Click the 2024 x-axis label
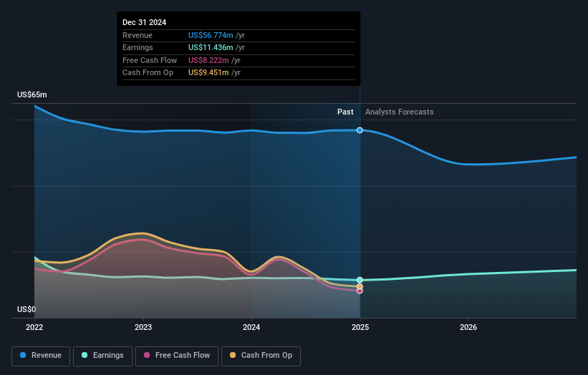Image resolution: width=588 pixels, height=375 pixels. [251, 327]
